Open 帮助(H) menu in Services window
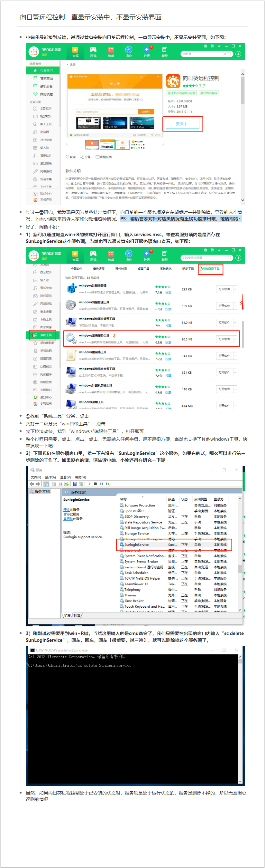The image size is (265, 868). (x=80, y=477)
